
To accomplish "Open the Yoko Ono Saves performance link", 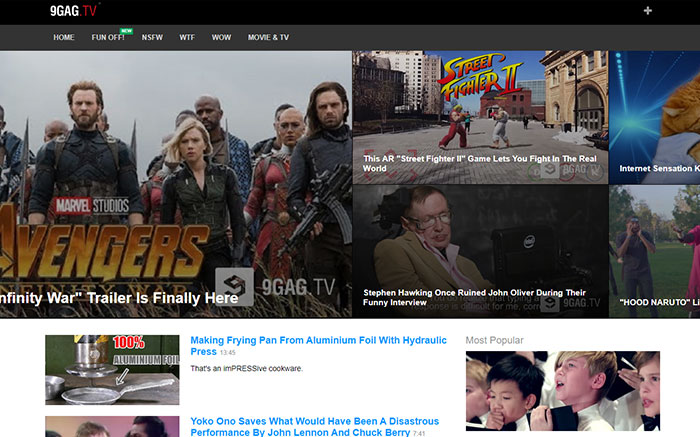I will pyautogui.click(x=315, y=427).
